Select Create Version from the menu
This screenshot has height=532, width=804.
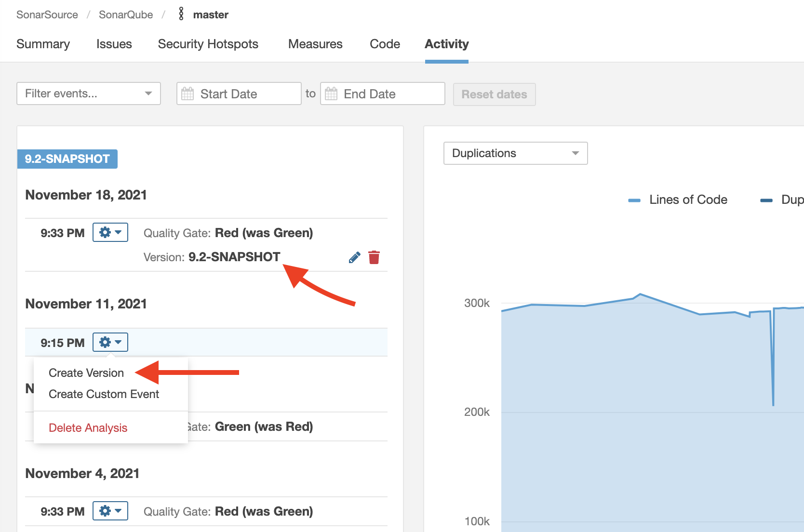[86, 373]
